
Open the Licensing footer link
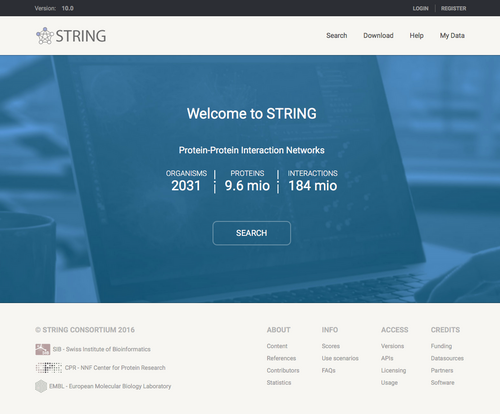[393, 370]
